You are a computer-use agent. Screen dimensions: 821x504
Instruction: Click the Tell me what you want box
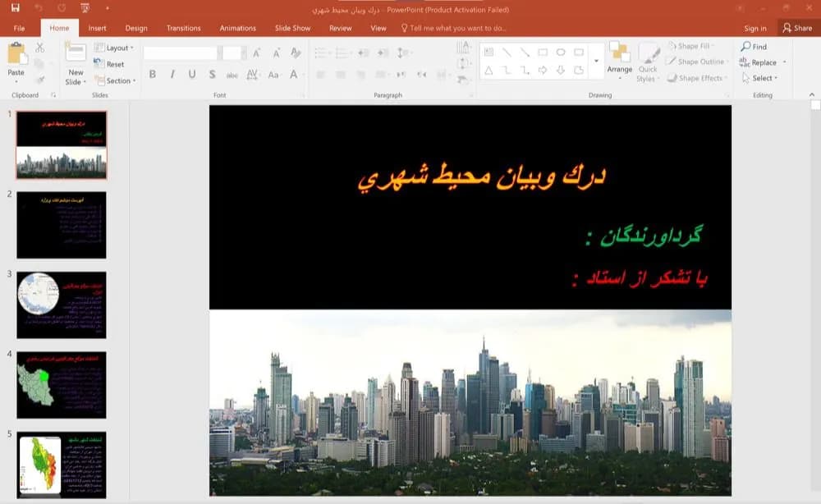[453, 28]
